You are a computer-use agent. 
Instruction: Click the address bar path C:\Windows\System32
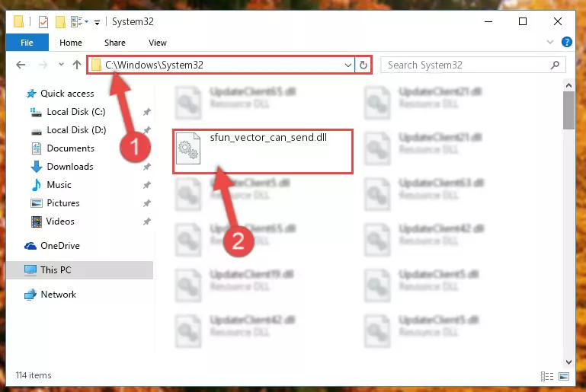point(154,65)
